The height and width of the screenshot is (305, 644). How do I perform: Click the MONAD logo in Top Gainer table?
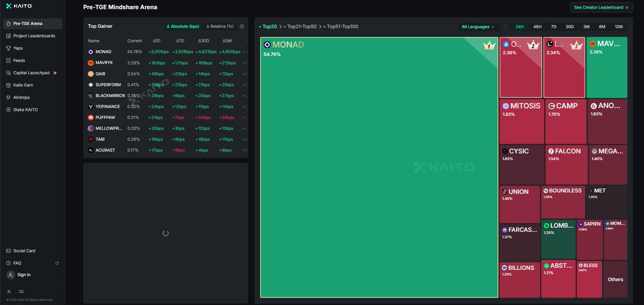click(91, 52)
